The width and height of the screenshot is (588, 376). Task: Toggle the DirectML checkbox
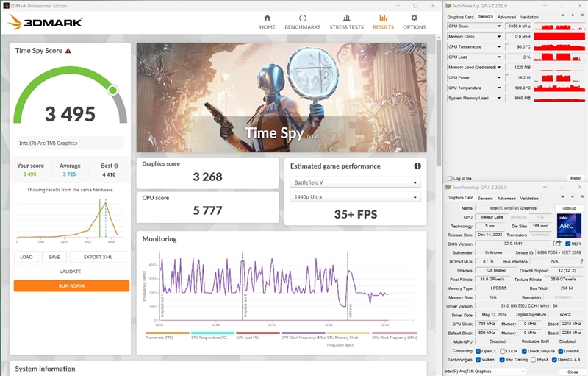coord(560,351)
